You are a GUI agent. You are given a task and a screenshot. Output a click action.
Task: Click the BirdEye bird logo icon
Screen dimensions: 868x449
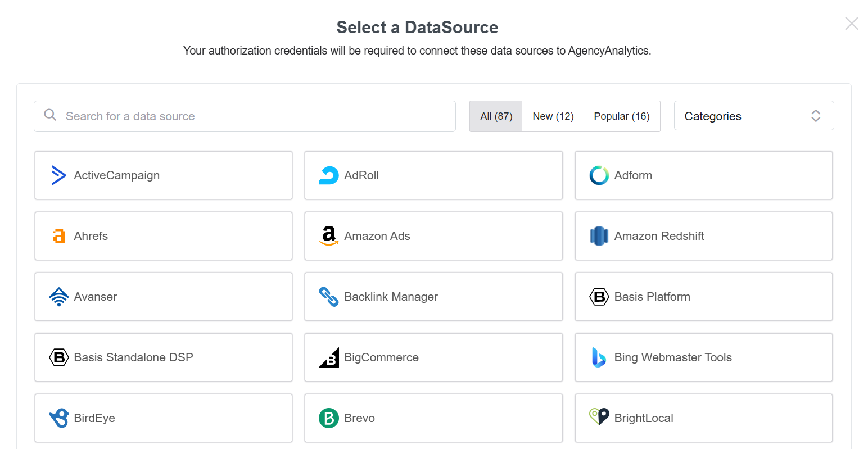59,418
